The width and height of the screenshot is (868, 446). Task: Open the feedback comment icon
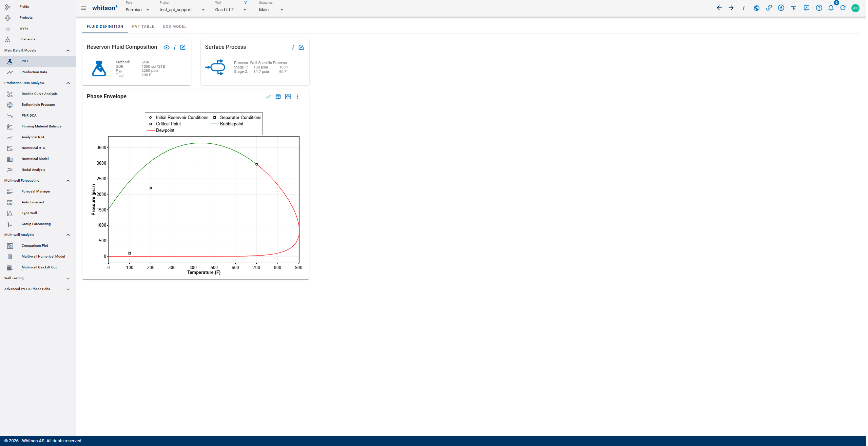(x=806, y=8)
